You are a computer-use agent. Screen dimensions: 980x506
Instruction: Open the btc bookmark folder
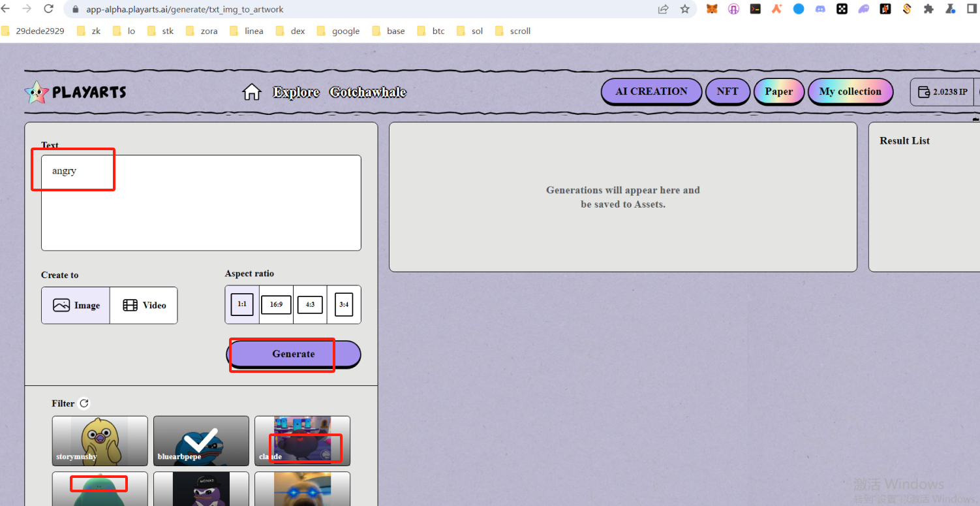click(x=431, y=31)
